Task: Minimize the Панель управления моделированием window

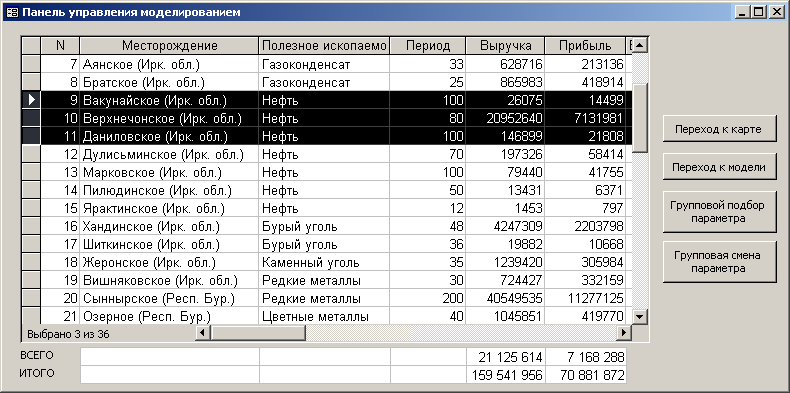Action: pos(744,12)
